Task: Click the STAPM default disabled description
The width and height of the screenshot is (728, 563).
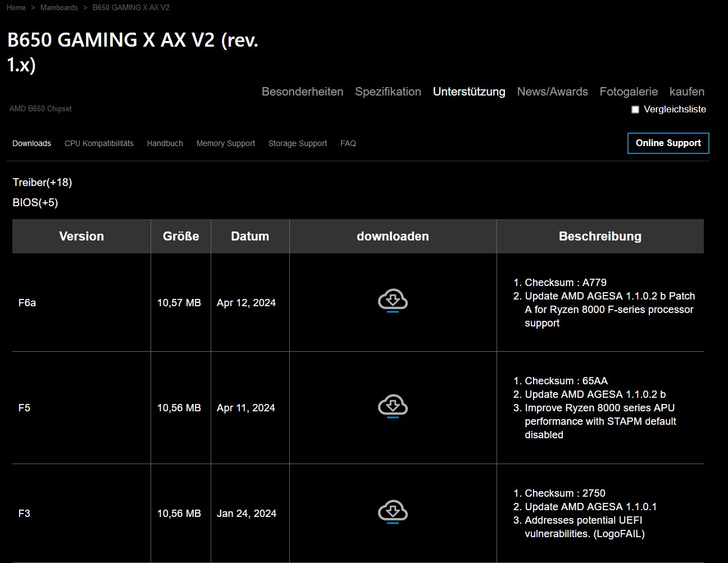Action: [x=600, y=421]
